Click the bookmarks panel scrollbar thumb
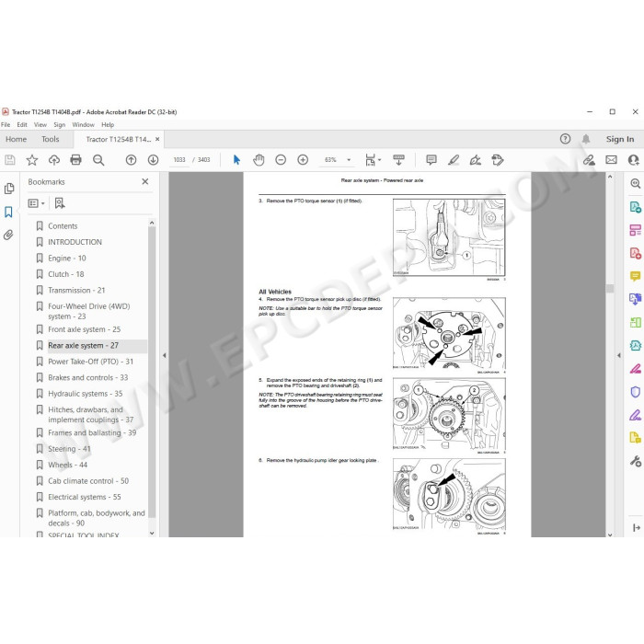This screenshot has height=644, width=644. (x=152, y=372)
